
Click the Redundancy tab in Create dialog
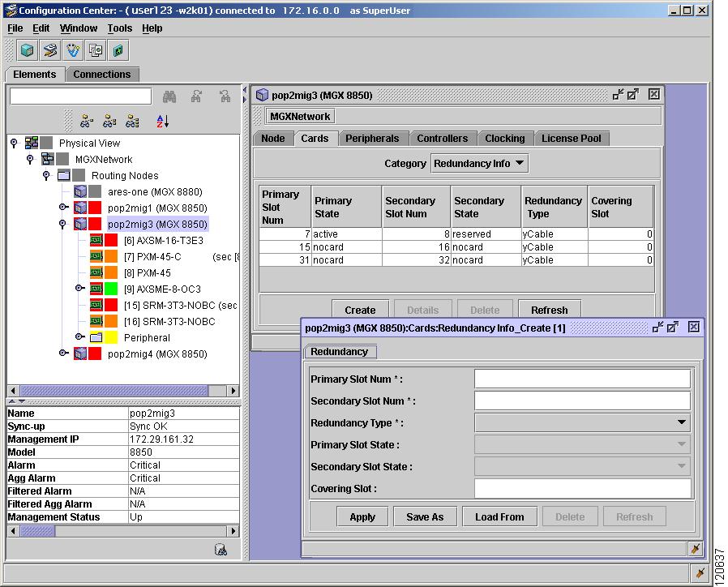tap(339, 352)
